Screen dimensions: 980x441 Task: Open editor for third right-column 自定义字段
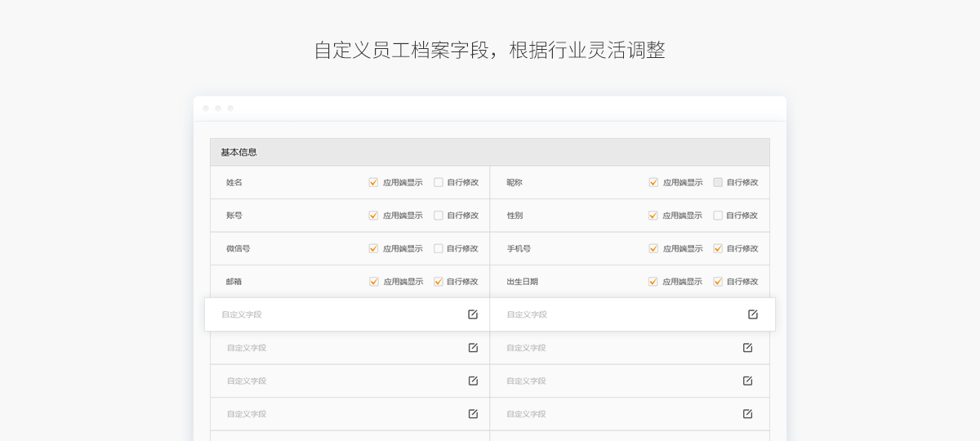click(x=747, y=381)
